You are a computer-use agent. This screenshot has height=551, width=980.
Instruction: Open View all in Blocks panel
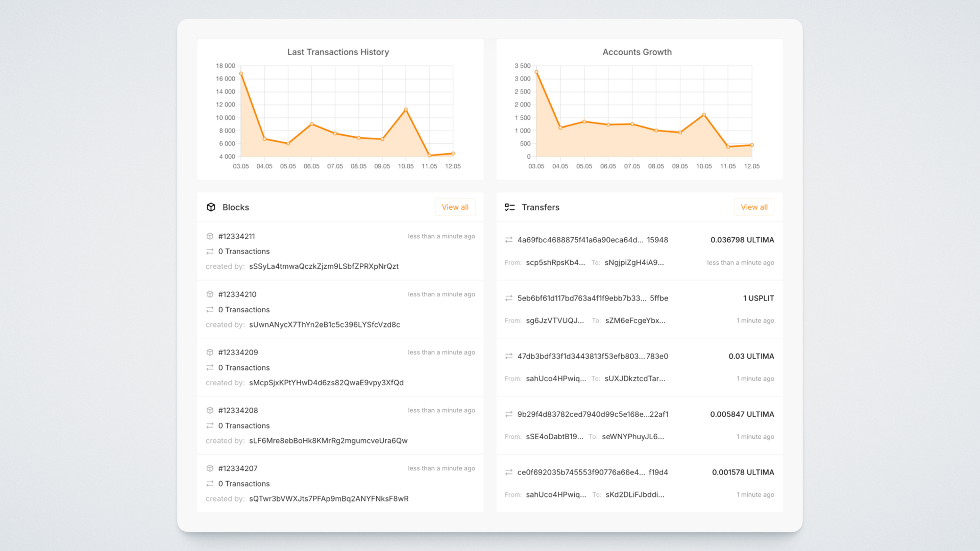pyautogui.click(x=455, y=207)
